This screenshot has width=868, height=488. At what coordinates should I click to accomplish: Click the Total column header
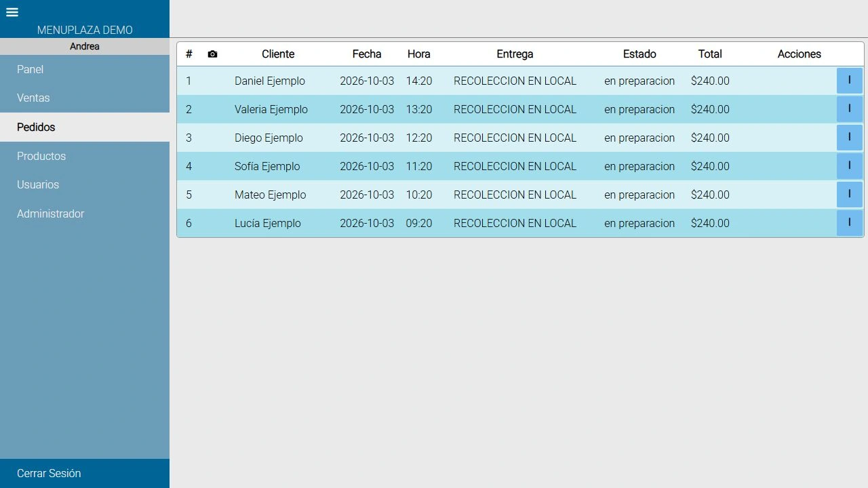[710, 54]
